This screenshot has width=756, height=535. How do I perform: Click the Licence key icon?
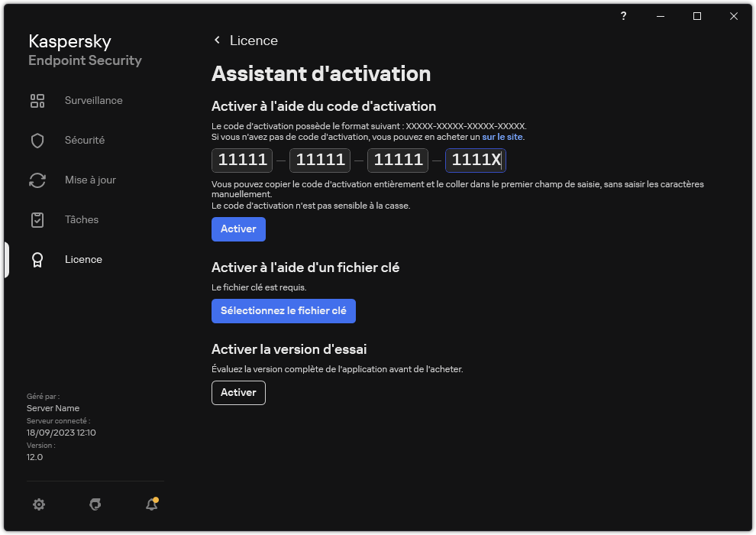(37, 259)
